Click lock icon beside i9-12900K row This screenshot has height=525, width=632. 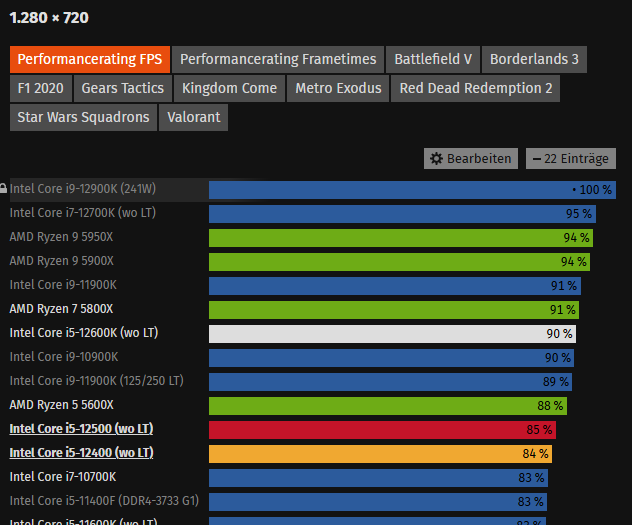3,189
